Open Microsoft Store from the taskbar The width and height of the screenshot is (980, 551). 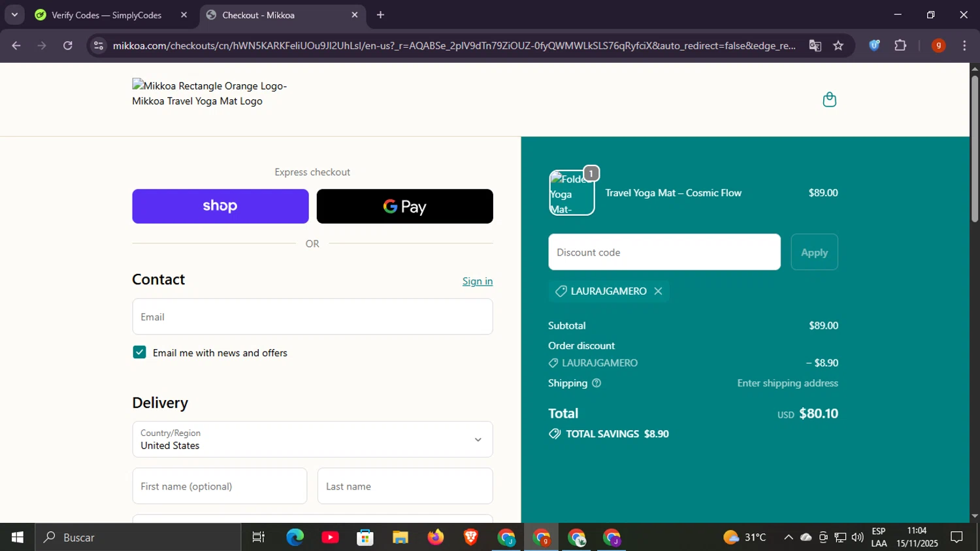point(365,537)
